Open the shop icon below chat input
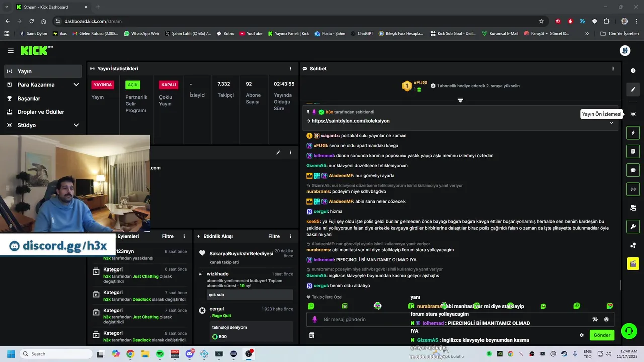Viewport: 644px width, 362px height. pos(312,335)
